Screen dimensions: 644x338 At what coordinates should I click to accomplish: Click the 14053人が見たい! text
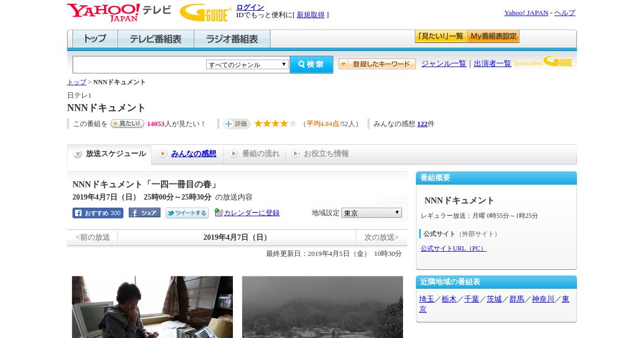pyautogui.click(x=177, y=124)
